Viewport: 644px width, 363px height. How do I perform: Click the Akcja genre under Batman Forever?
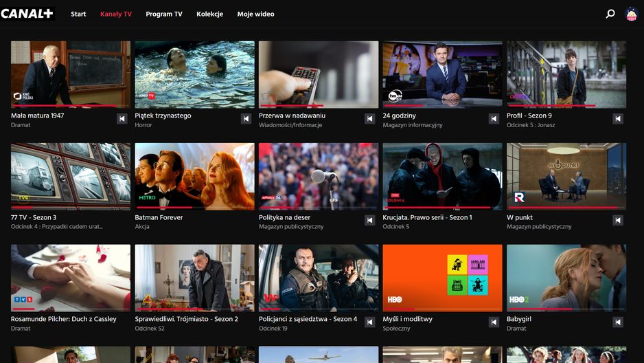(x=142, y=226)
